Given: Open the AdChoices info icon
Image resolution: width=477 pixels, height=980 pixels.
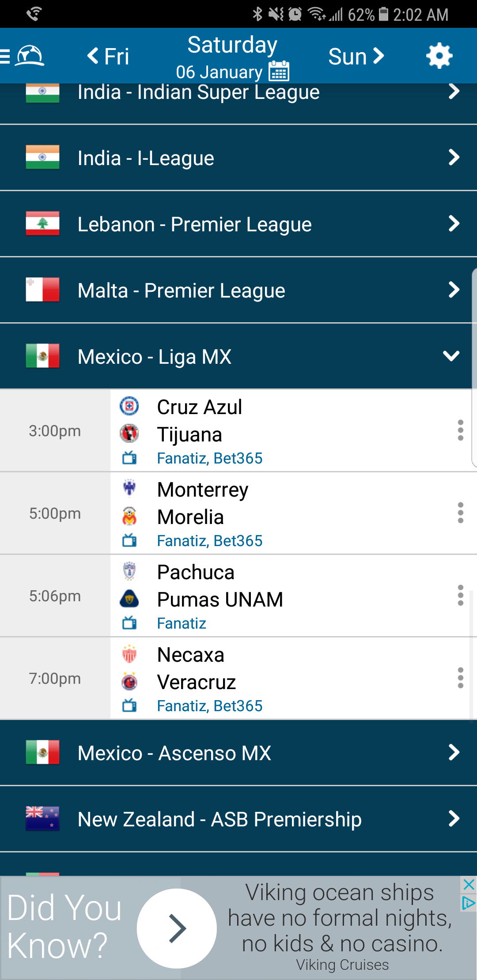Looking at the screenshot, I should tap(468, 903).
